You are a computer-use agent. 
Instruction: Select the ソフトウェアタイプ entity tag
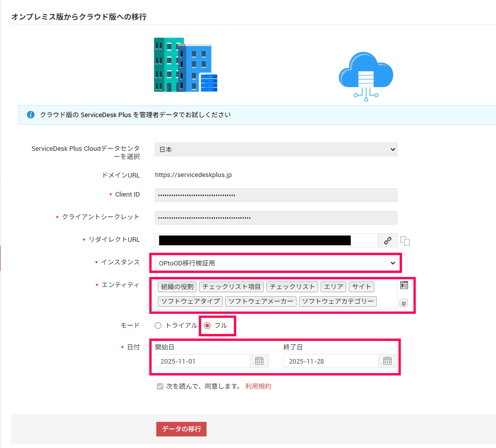click(190, 301)
